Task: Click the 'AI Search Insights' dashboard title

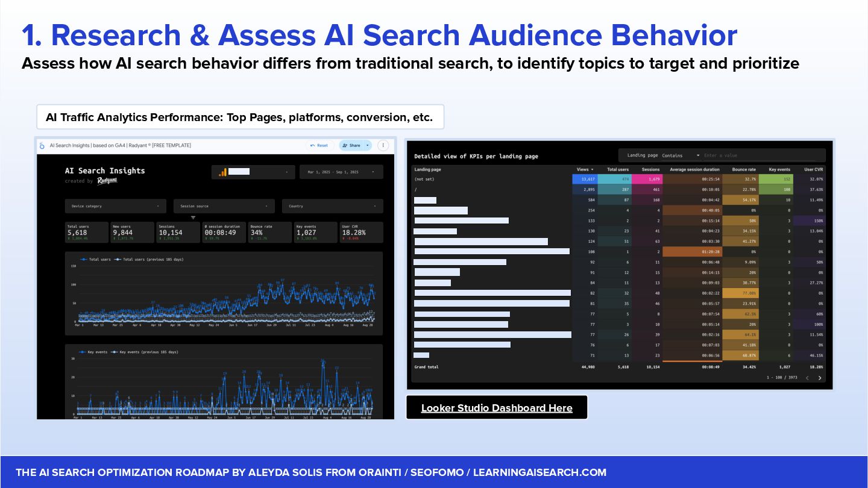Action: 105,170
